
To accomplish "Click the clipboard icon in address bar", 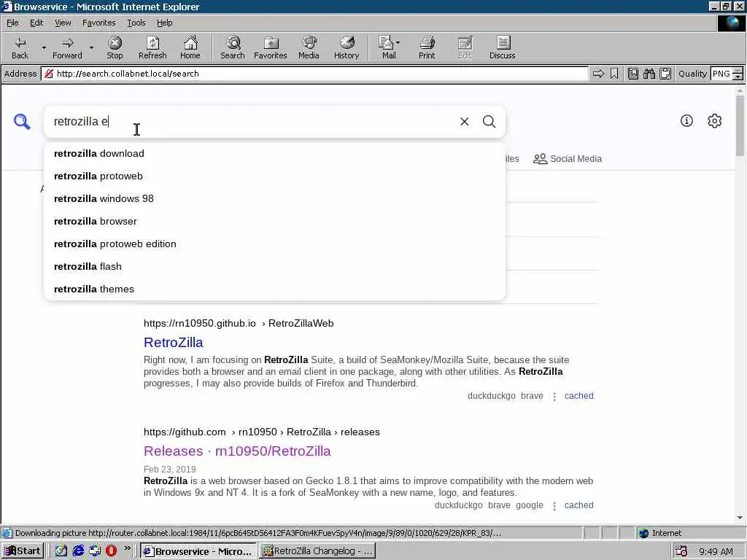I will point(665,74).
